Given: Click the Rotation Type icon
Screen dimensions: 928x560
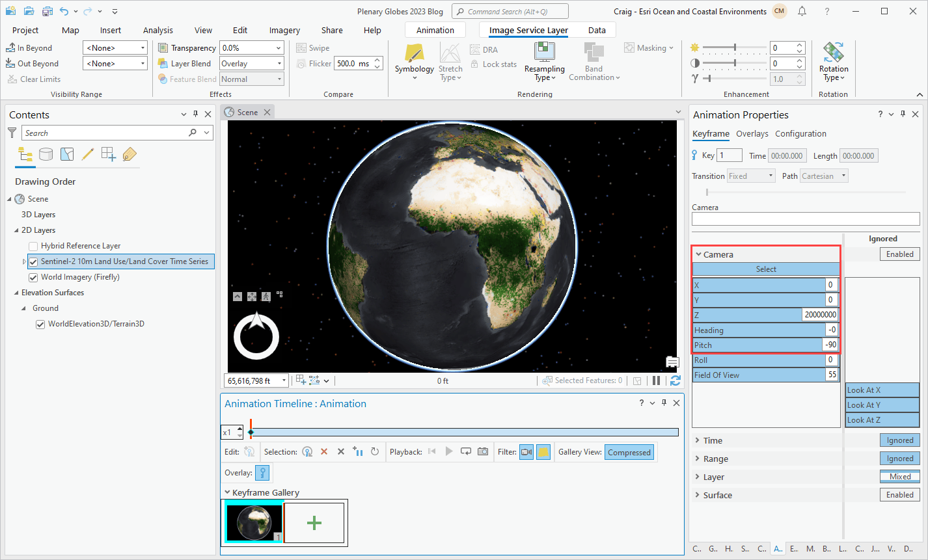Looking at the screenshot, I should click(x=833, y=53).
